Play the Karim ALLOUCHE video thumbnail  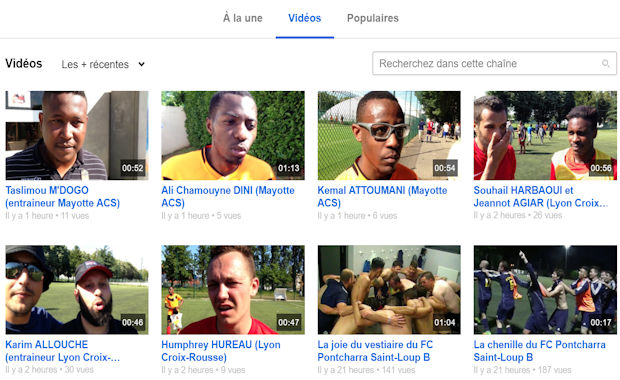coord(77,290)
